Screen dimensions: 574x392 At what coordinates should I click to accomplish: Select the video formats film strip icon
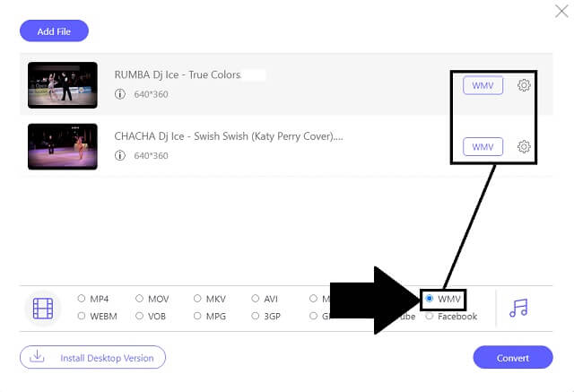pos(43,309)
